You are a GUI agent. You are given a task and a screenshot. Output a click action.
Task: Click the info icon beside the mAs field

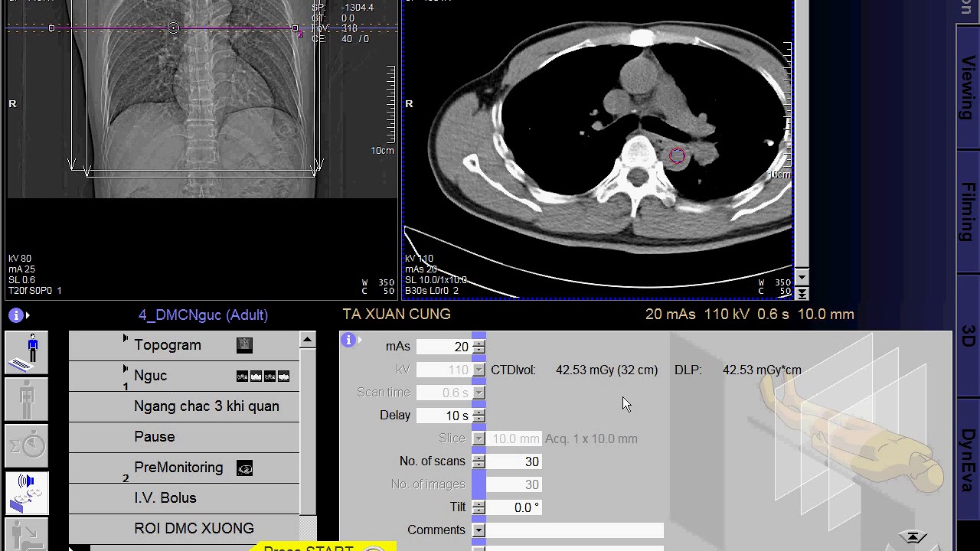click(348, 340)
